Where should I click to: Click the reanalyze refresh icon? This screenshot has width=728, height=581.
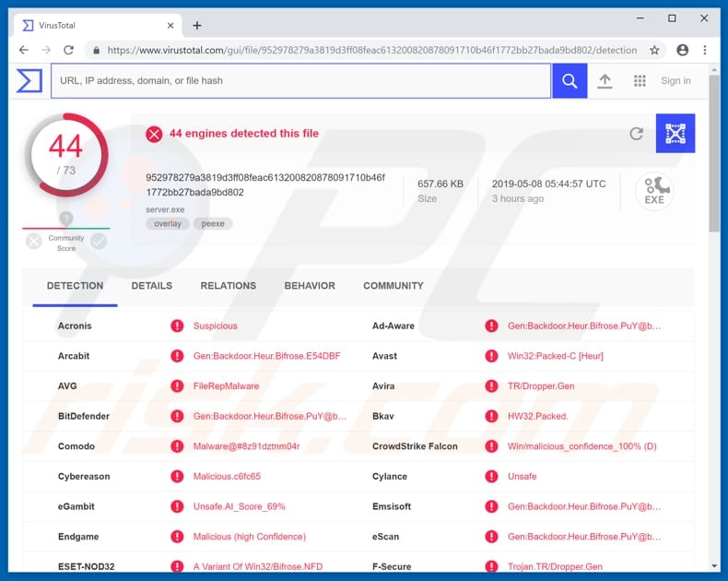point(636,134)
